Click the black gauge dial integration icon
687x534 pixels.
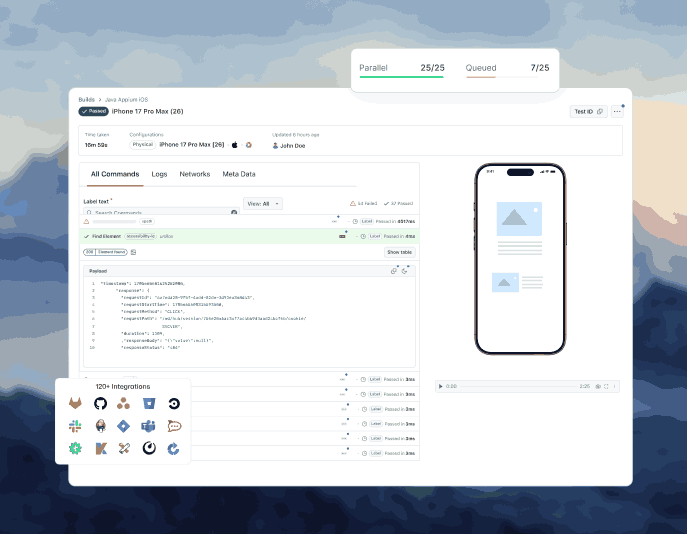pos(149,448)
